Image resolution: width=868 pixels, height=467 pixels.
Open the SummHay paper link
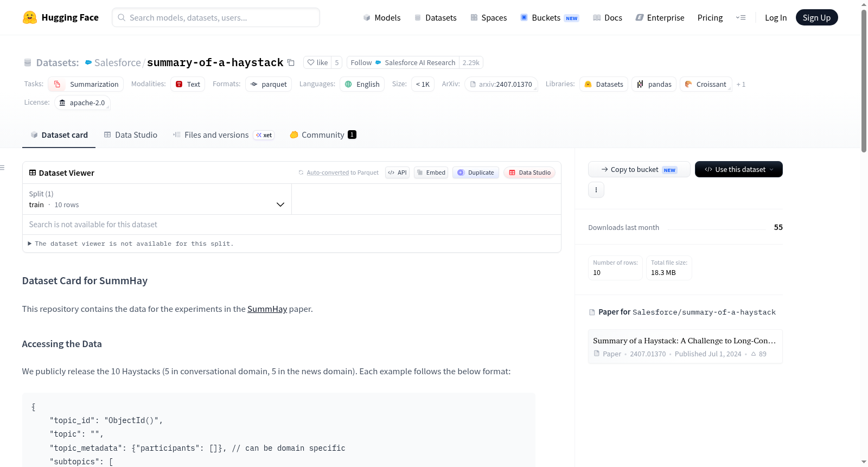pyautogui.click(x=267, y=309)
